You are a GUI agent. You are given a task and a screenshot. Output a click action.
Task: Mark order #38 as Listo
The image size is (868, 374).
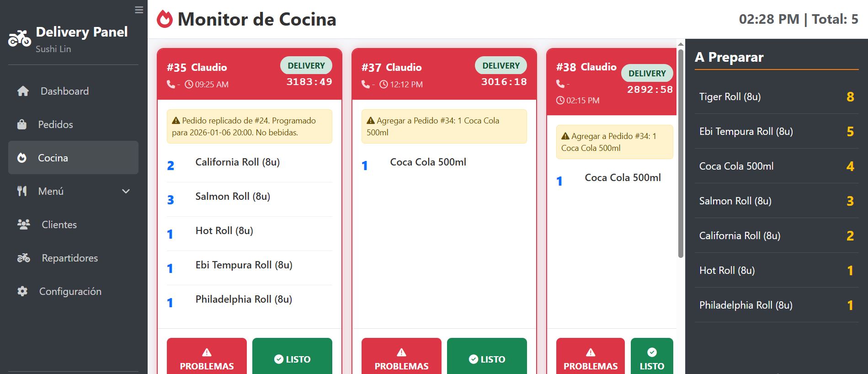[x=652, y=359]
